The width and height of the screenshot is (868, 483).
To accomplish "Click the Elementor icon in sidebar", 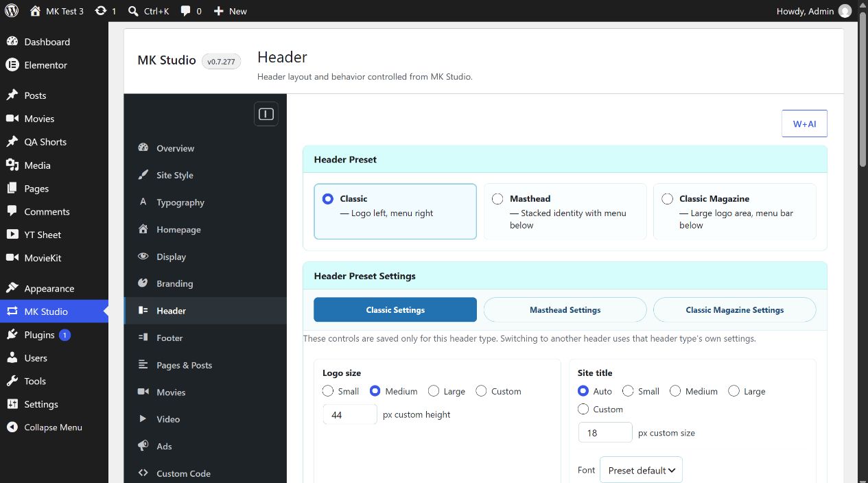I will click(x=12, y=65).
